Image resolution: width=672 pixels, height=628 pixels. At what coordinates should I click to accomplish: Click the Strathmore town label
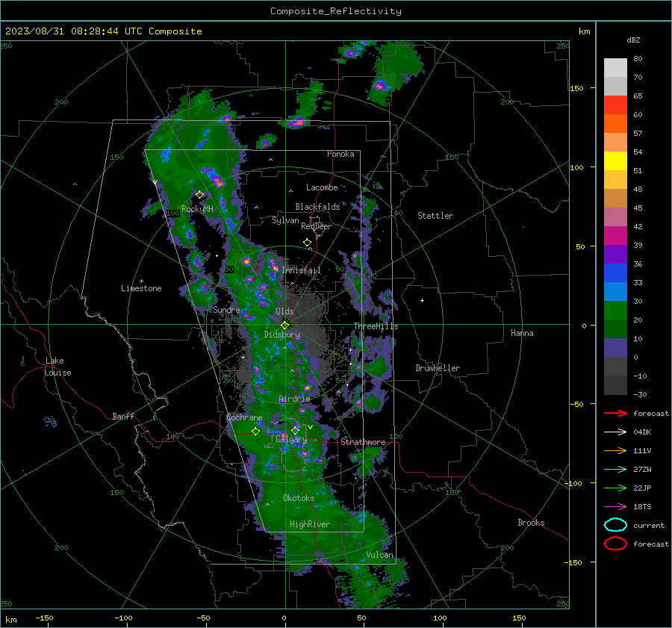363,442
